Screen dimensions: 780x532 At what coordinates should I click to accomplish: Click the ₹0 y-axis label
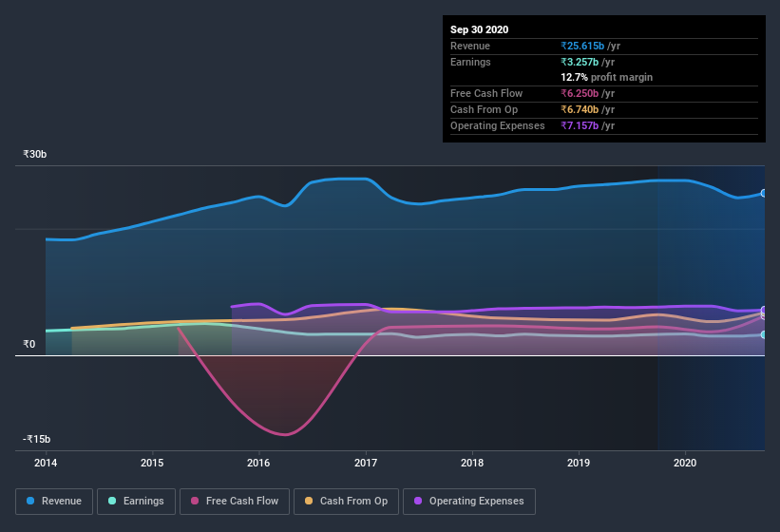[x=29, y=344]
